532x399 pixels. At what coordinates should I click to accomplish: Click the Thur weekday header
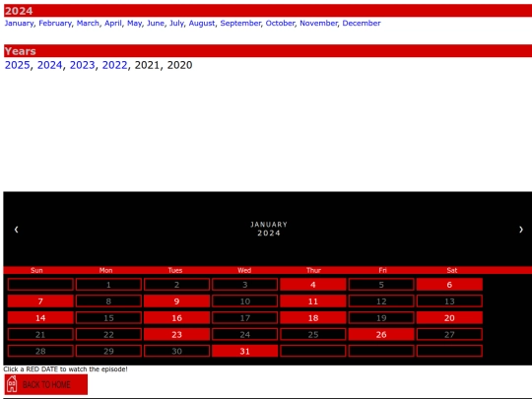(x=313, y=270)
